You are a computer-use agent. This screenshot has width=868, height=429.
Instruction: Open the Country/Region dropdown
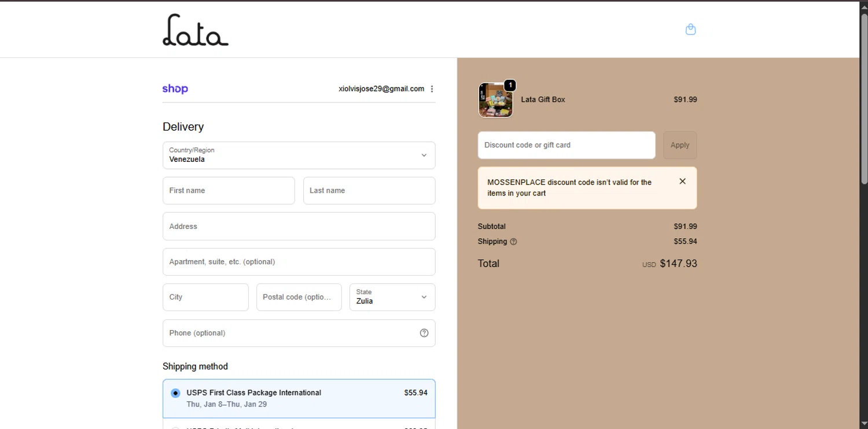click(x=299, y=156)
